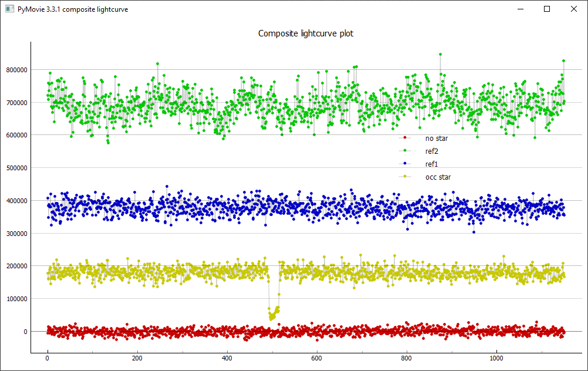Screen dimensions: 588x371
Task: Select the 'no star' legend label
Action: coord(437,139)
